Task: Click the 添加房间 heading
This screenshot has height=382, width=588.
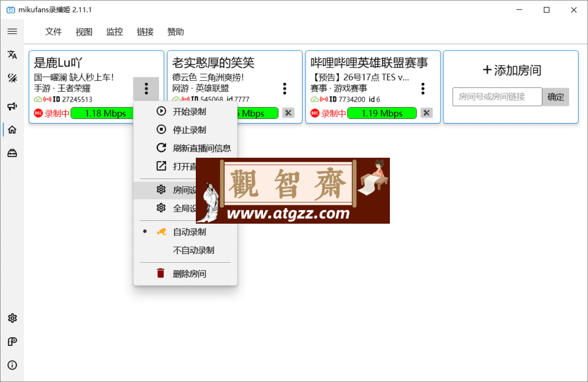Action: point(512,70)
